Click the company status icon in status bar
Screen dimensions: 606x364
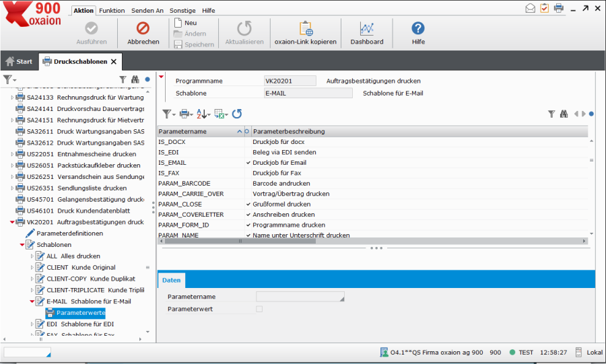[x=384, y=352]
